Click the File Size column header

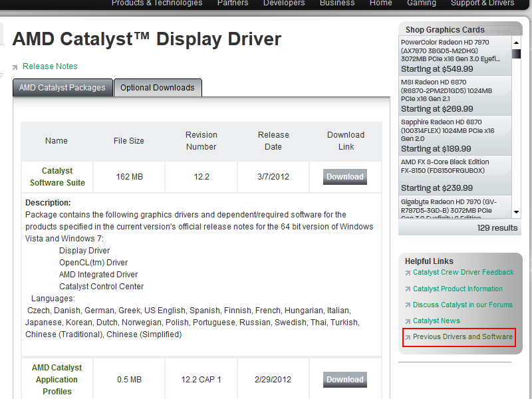129,141
